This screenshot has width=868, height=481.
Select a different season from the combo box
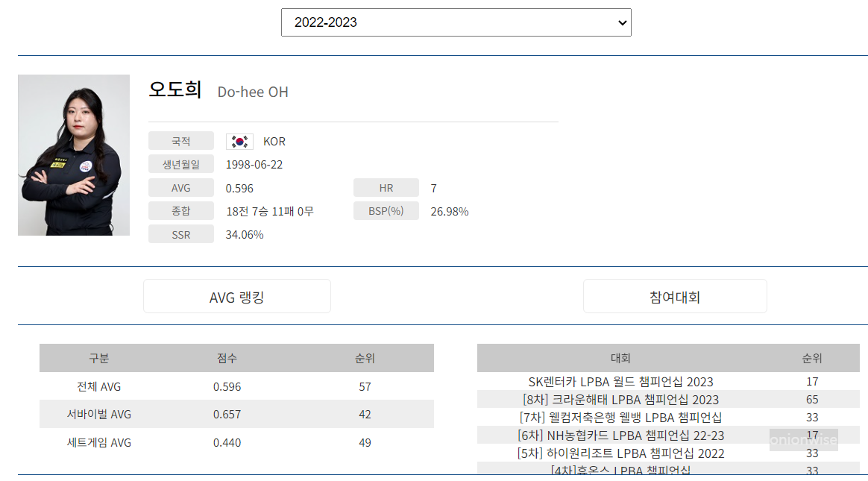(x=456, y=22)
